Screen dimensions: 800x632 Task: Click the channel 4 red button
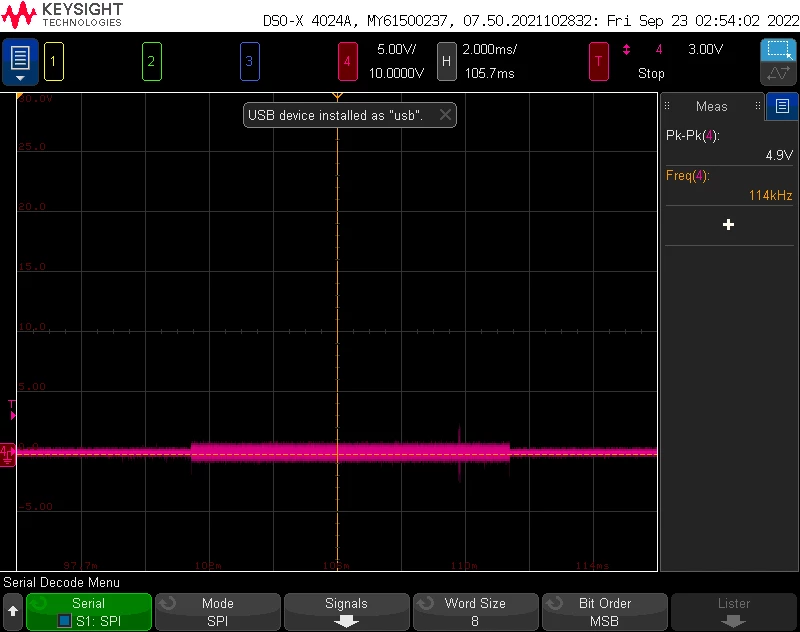coord(347,62)
